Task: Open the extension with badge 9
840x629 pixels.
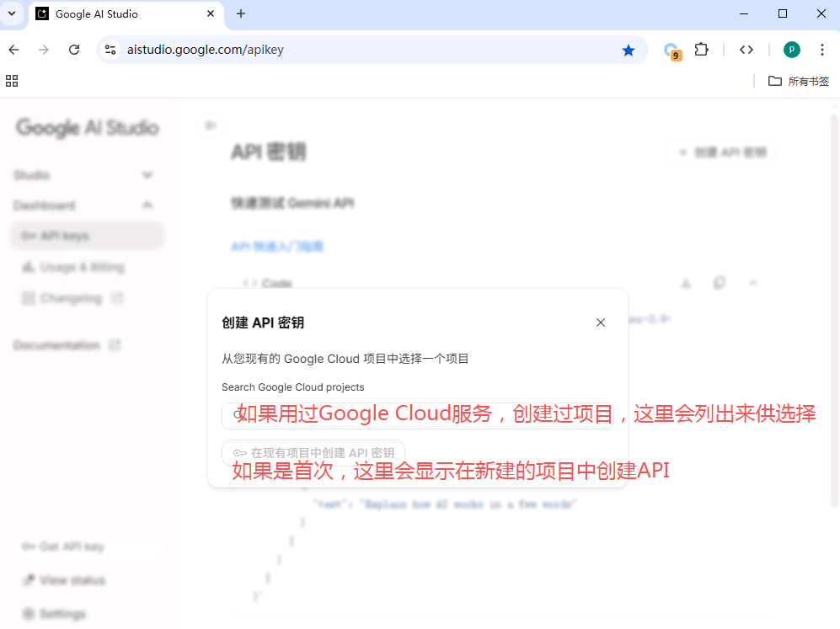Action: [x=671, y=51]
